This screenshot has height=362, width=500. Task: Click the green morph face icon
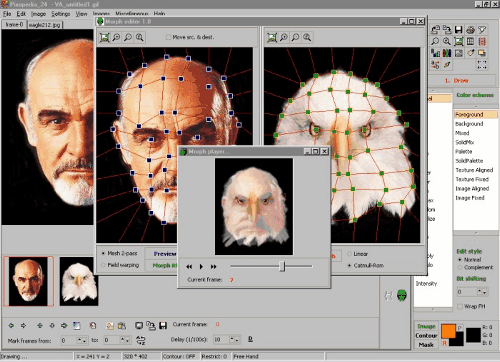[402, 295]
